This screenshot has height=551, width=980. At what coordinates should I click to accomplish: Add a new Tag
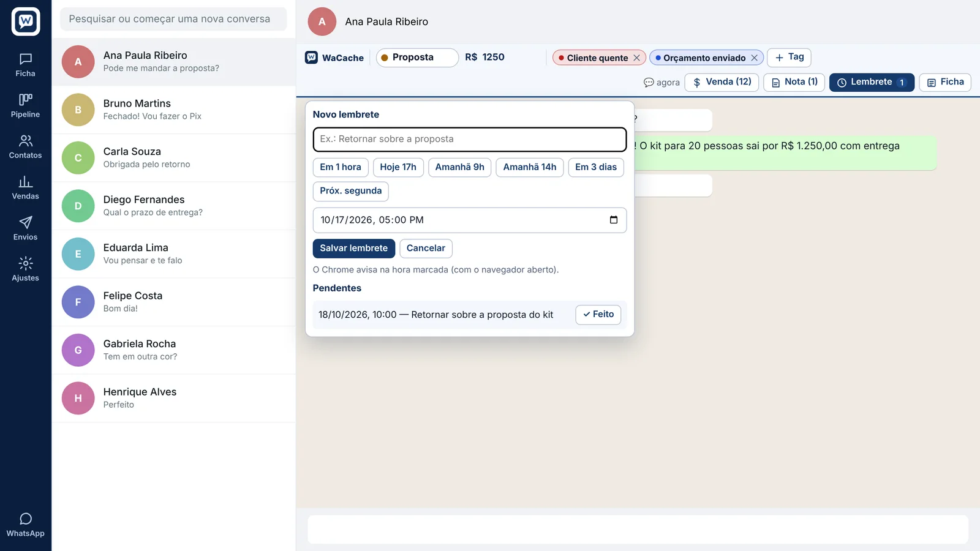point(789,57)
